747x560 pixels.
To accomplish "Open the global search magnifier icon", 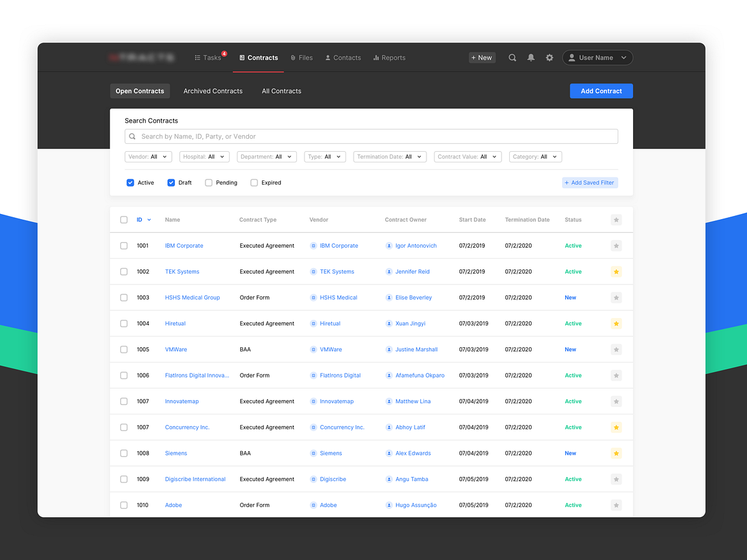I will tap(512, 57).
